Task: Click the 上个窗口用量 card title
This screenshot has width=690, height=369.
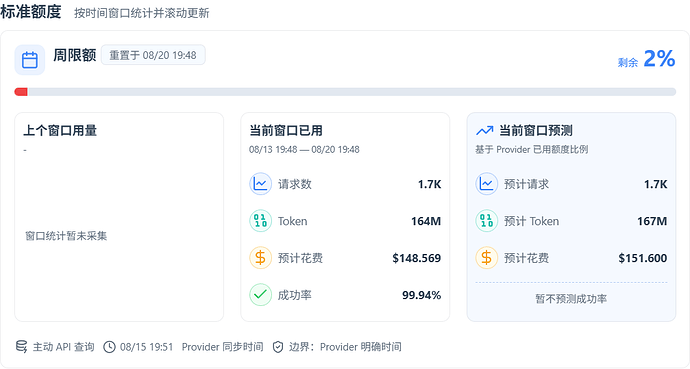Action: point(60,131)
